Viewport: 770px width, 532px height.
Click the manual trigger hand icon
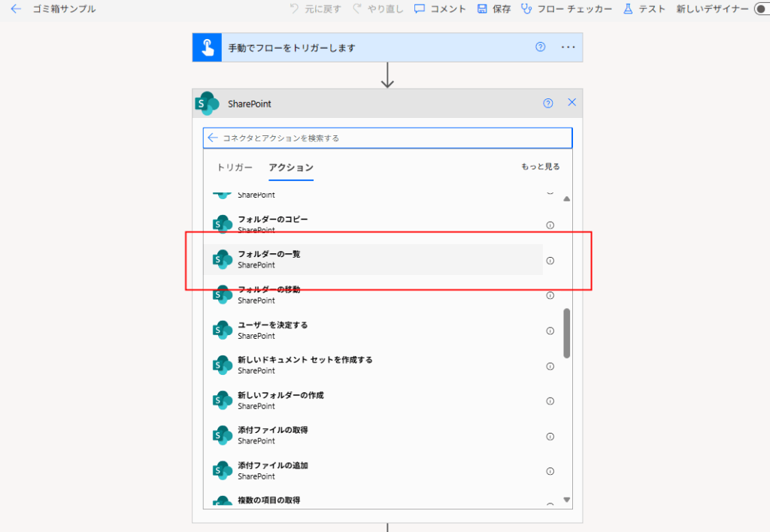pos(208,47)
